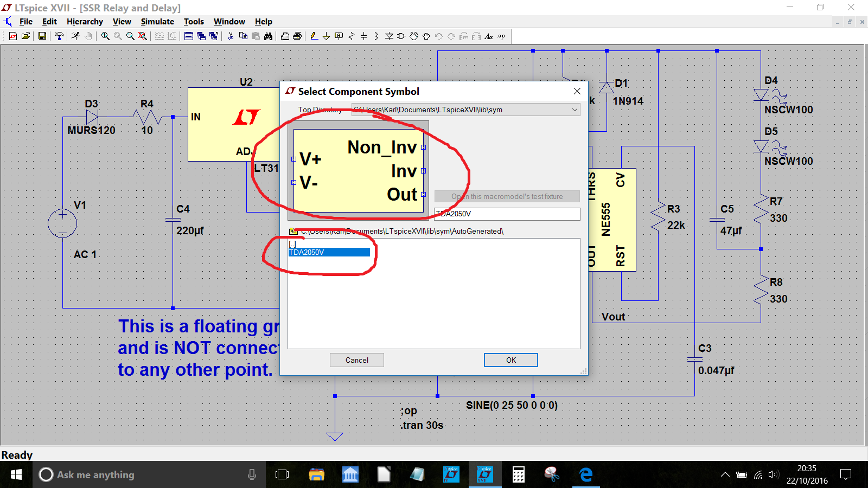Open Control Panel using the hammer icon

(x=59, y=36)
